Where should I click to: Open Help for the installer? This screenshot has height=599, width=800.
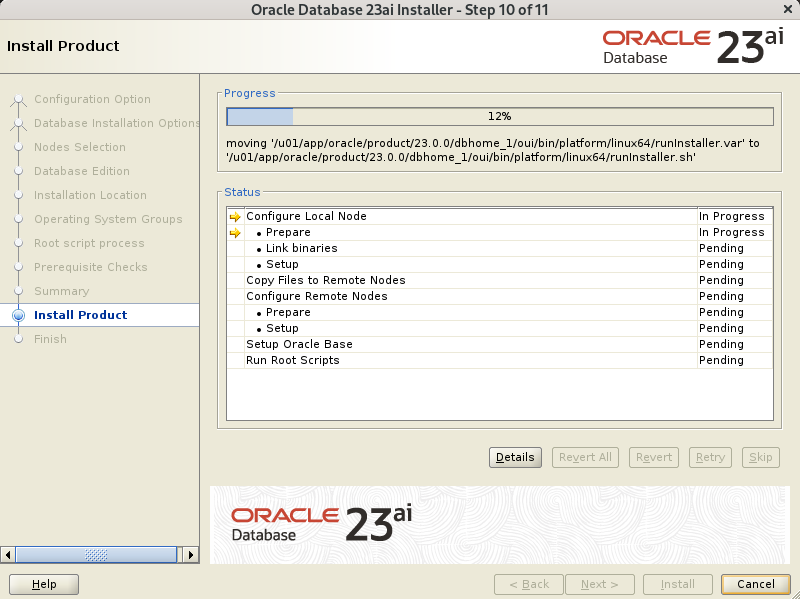point(44,584)
